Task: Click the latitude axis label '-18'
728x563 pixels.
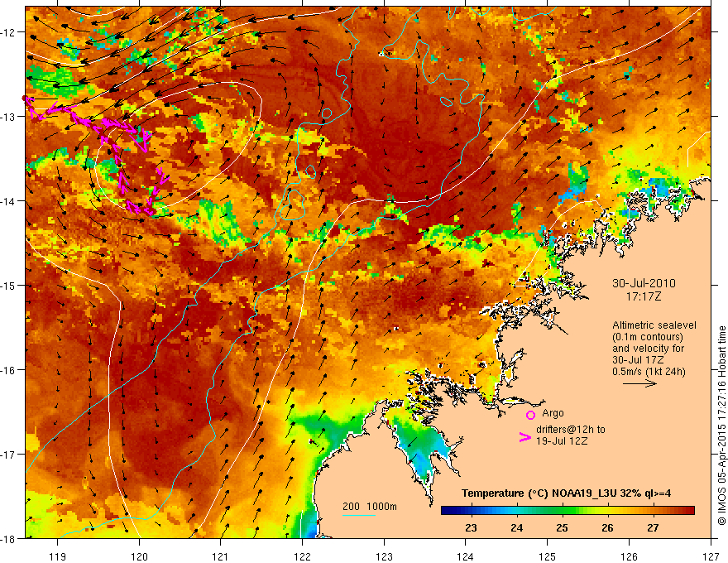Action: [x=9, y=538]
